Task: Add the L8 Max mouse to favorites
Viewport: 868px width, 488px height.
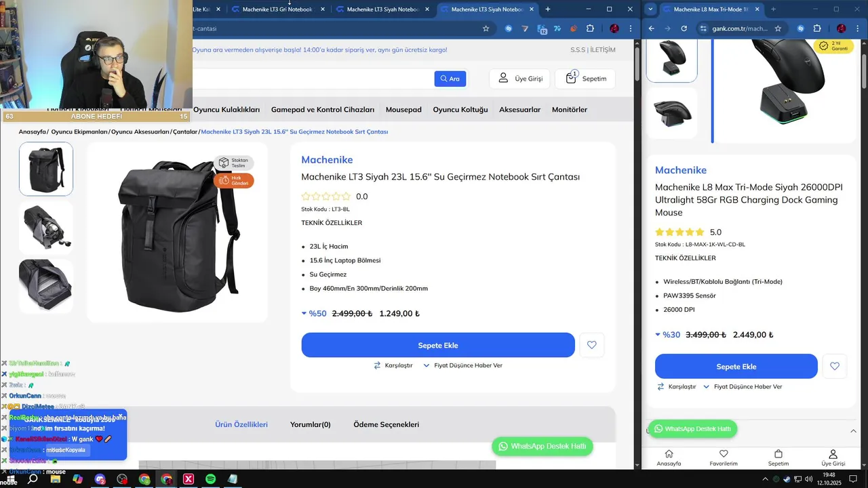Action: [x=835, y=366]
